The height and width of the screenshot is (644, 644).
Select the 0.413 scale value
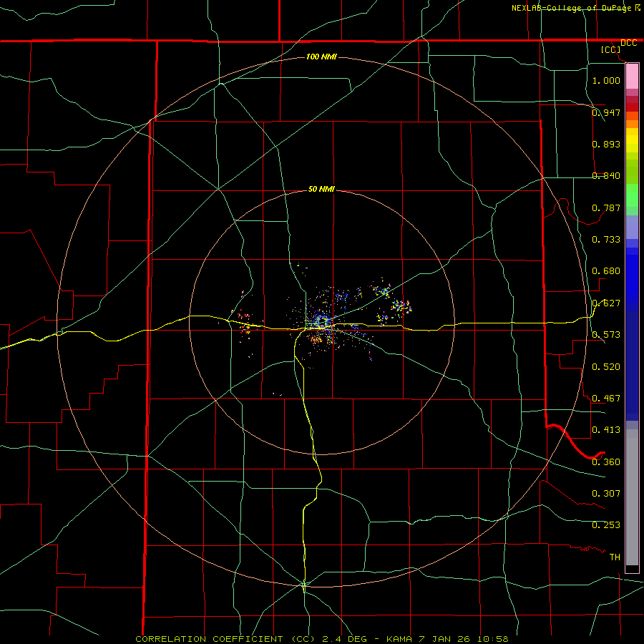(x=606, y=429)
